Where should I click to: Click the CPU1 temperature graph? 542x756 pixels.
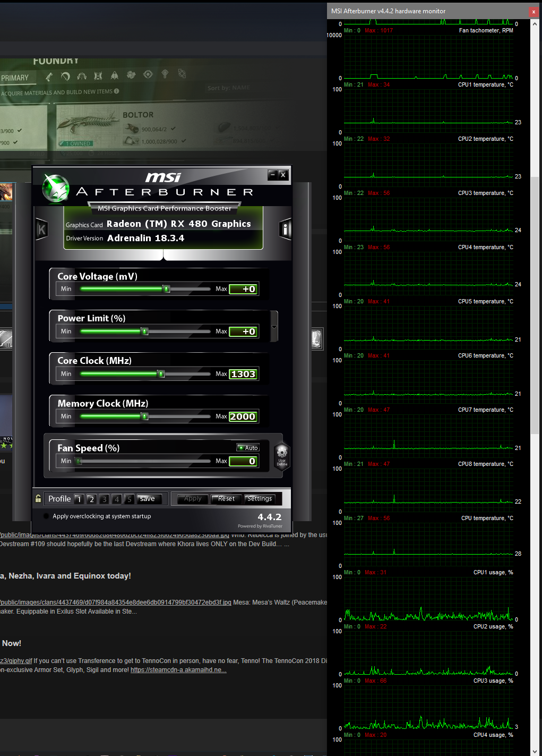pos(429,111)
